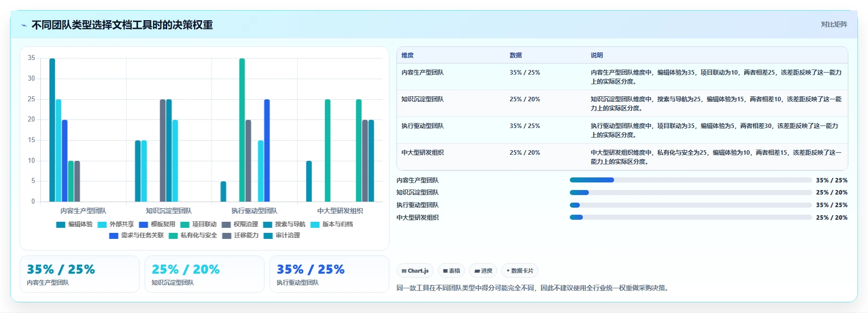
Task: Click the 执行驱动型团队 progress bar
Action: (x=691, y=205)
